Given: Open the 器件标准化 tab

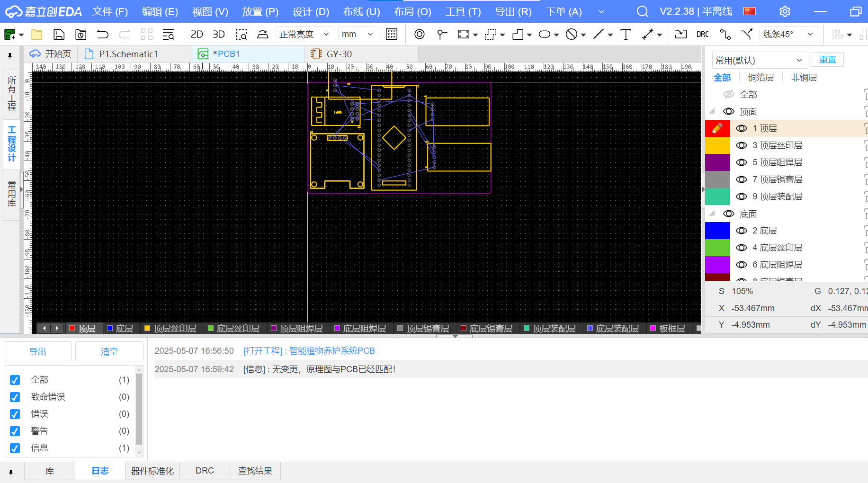Looking at the screenshot, I should tap(152, 471).
